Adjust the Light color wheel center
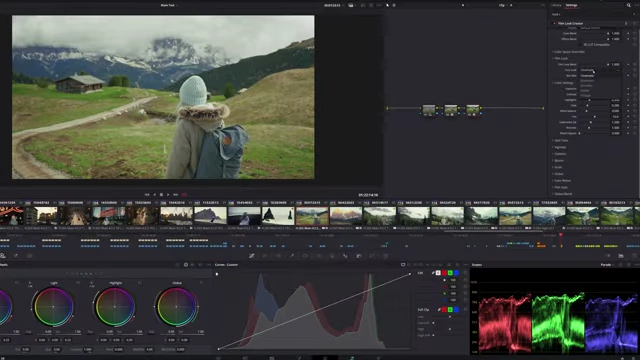640x360 pixels. pos(53,307)
